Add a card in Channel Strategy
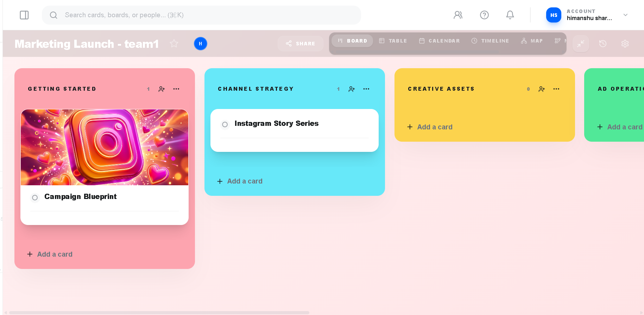 (240, 181)
